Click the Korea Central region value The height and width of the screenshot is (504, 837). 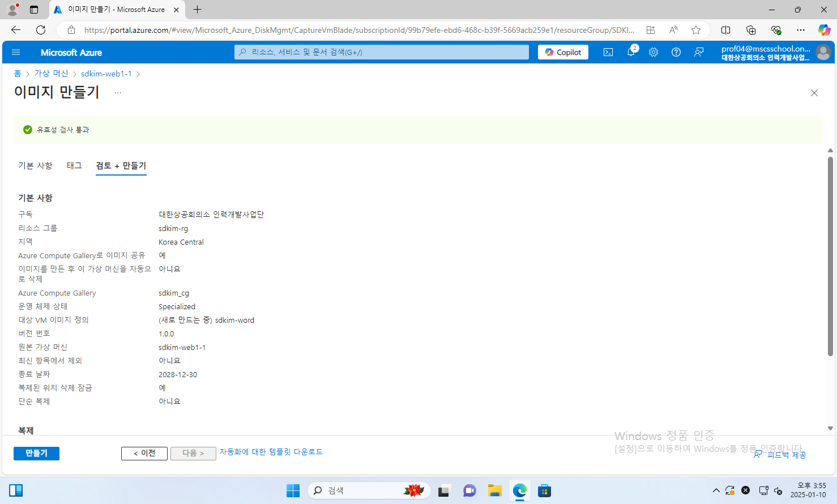coord(181,242)
